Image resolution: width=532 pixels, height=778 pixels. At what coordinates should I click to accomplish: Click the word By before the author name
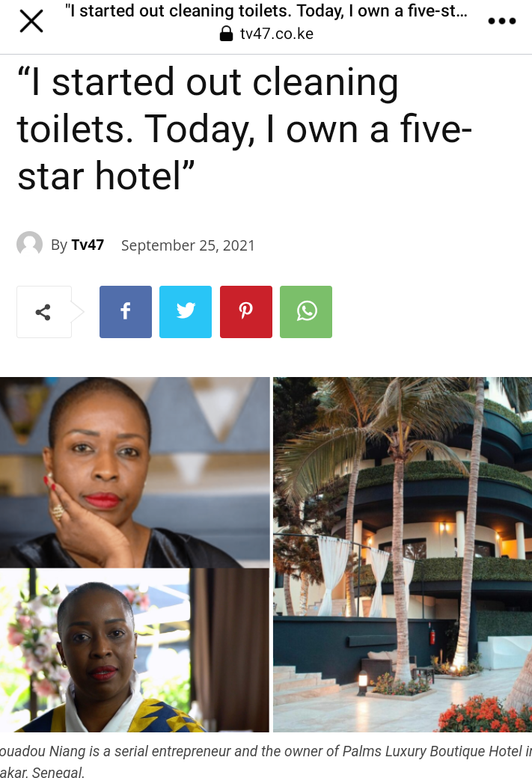(x=59, y=245)
